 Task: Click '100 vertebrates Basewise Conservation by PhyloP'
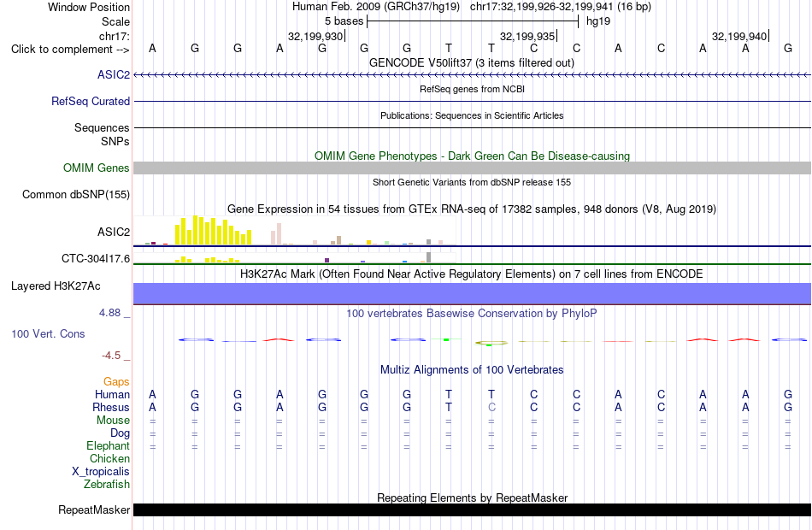(x=472, y=313)
